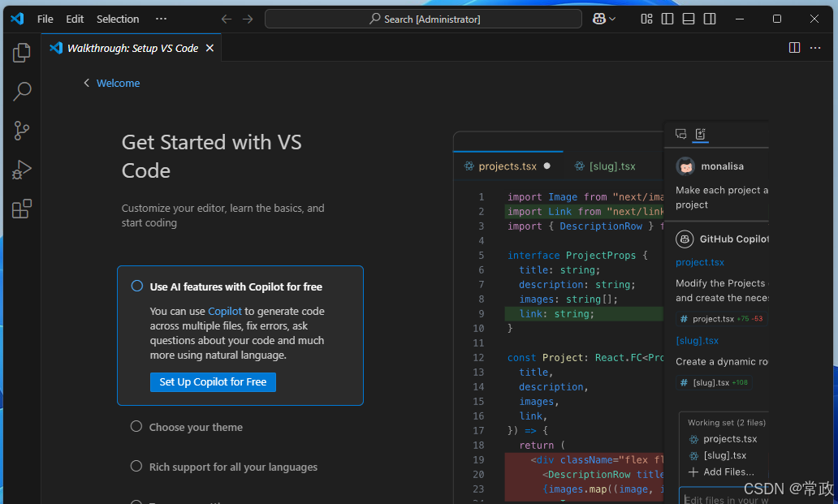The image size is (838, 504).
Task: Select projects.tsx in Working set
Action: click(x=724, y=439)
